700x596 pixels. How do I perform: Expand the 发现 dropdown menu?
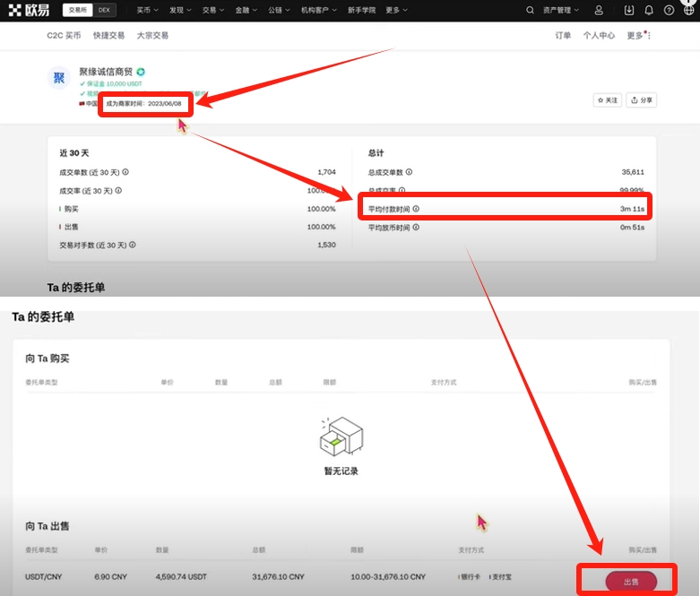[x=180, y=10]
